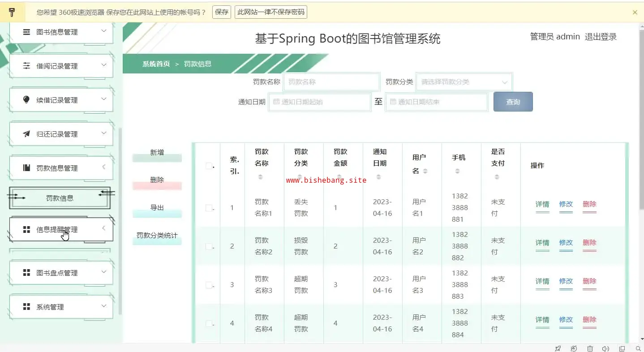Click the 查询 search button
The image size is (644, 352).
(x=513, y=102)
